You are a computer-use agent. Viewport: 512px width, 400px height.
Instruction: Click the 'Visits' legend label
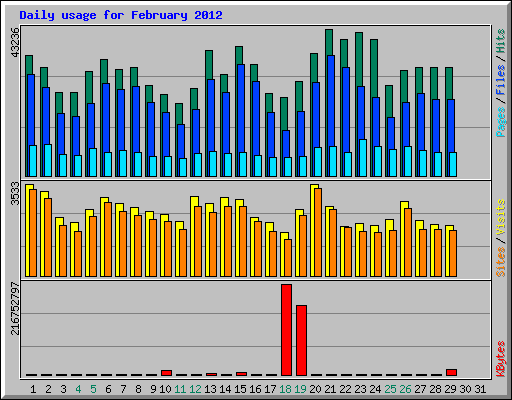tap(501, 217)
